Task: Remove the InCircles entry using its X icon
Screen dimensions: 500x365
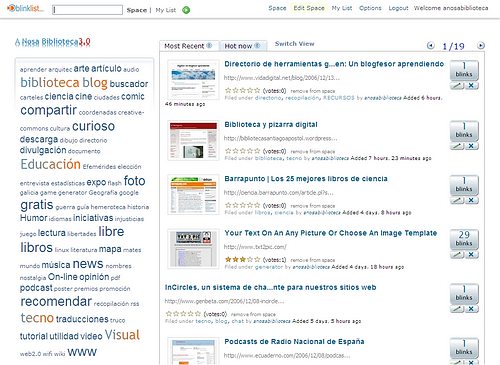Action: [471, 309]
